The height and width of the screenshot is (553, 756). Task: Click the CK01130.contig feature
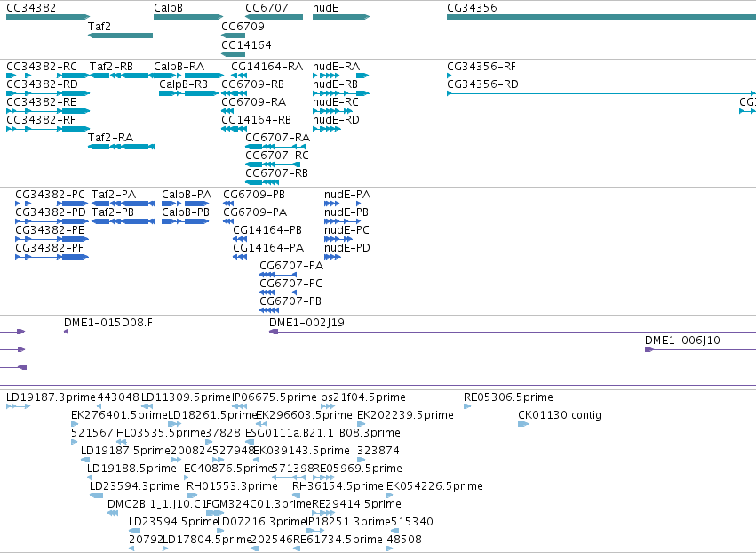[x=523, y=424]
